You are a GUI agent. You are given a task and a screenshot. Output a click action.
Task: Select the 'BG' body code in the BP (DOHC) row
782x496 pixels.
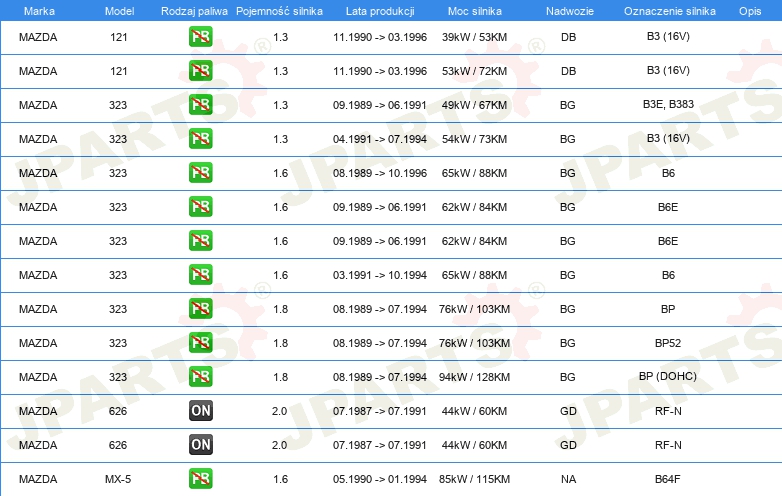568,377
